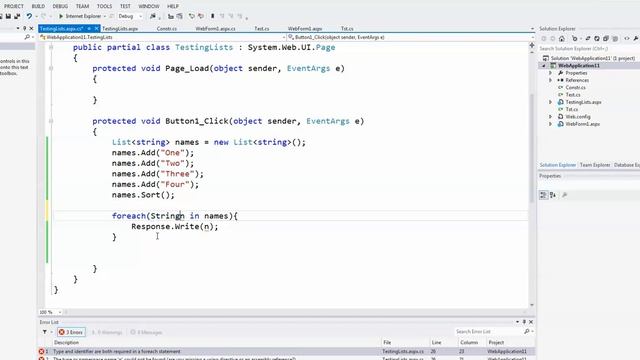This screenshot has height=360, width=640.
Task: Collapse the WebApplication11 project node
Action: (544, 66)
